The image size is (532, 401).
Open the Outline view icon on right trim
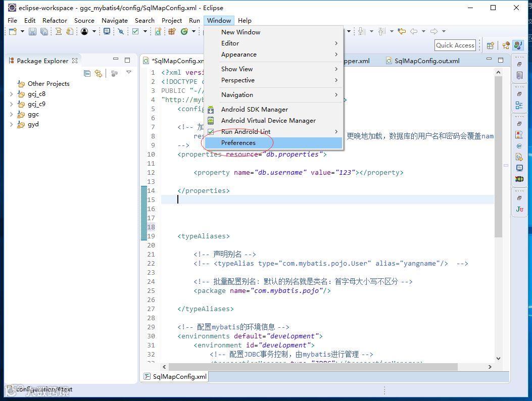pos(519,105)
